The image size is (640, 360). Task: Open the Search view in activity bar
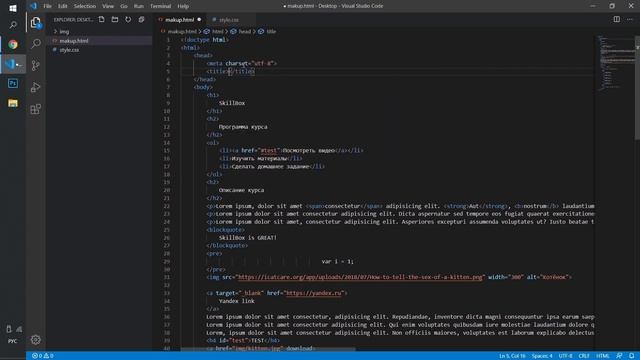(36, 43)
